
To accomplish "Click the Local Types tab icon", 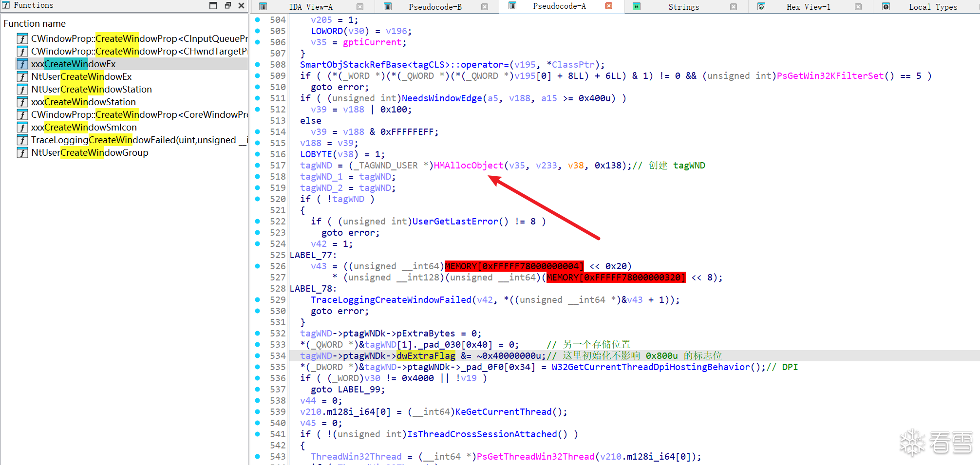I will click(886, 6).
